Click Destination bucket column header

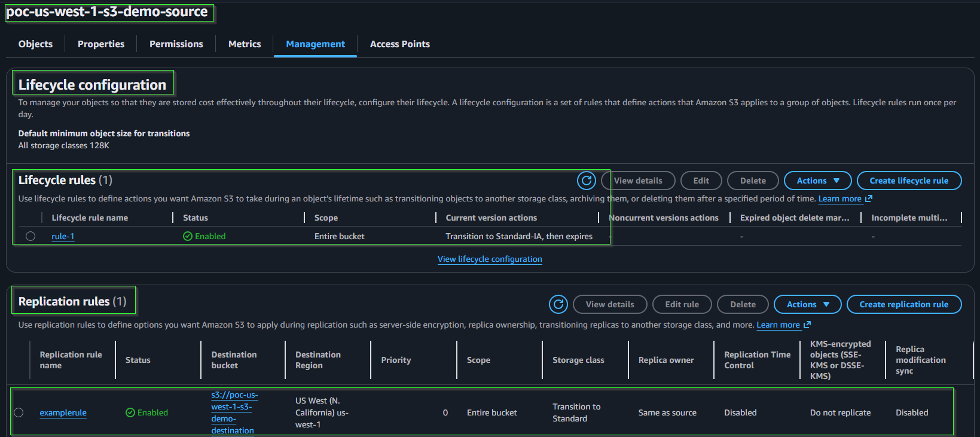(x=234, y=360)
